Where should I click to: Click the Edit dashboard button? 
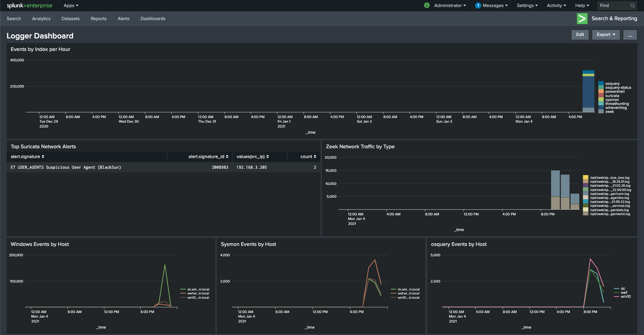click(x=580, y=34)
